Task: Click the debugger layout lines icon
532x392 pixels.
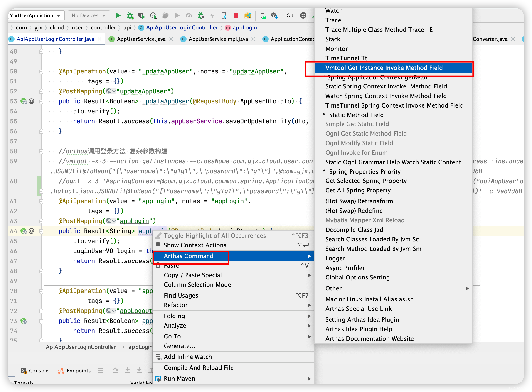Action: click(101, 370)
